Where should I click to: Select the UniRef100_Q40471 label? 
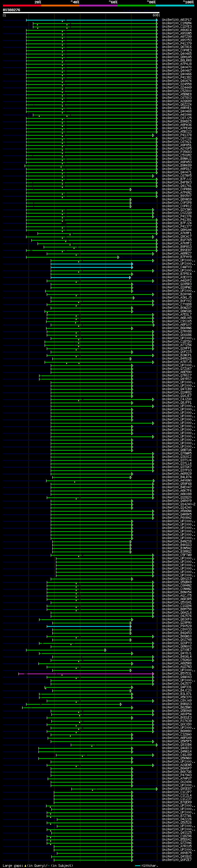(176, 172)
